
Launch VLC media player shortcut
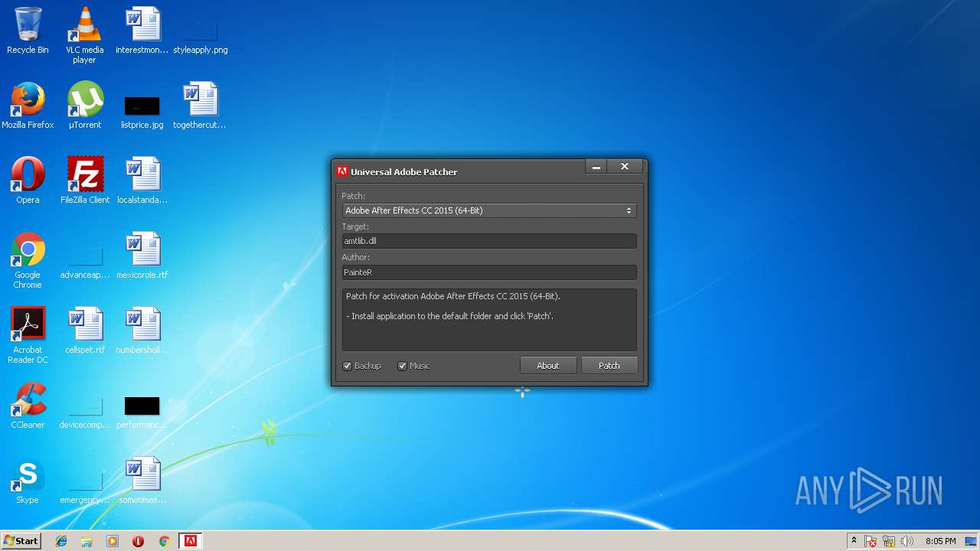click(x=84, y=34)
